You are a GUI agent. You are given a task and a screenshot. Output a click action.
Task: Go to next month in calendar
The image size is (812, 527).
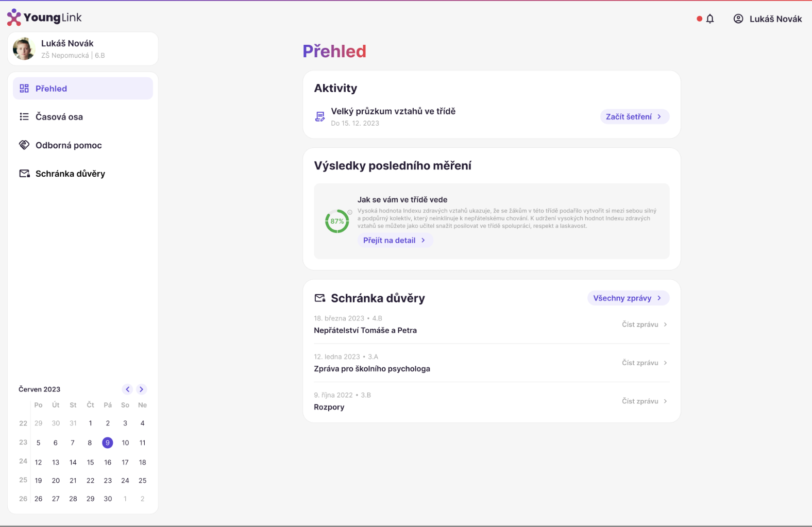141,389
